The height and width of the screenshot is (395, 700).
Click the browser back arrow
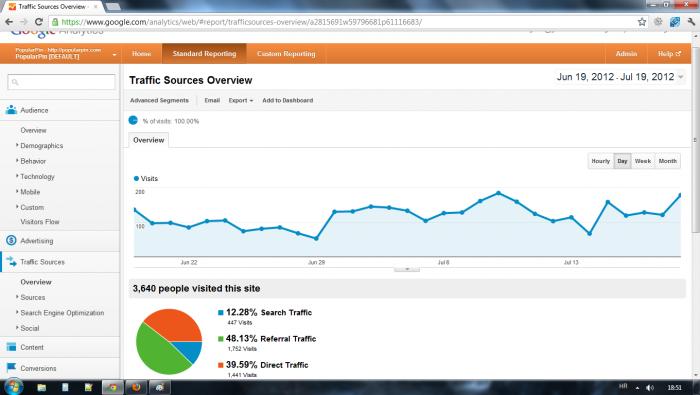[x=9, y=22]
